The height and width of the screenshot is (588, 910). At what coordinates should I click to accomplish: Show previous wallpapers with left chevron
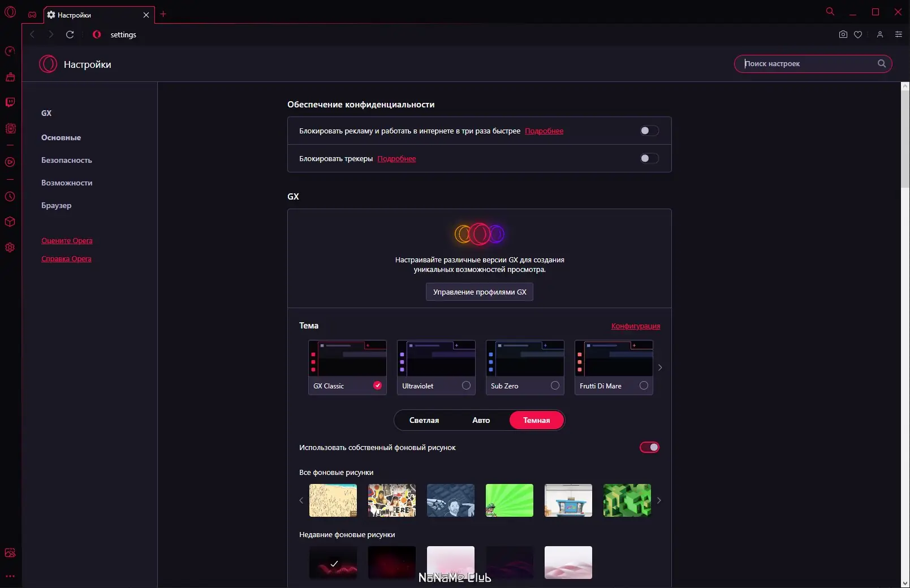coord(301,500)
